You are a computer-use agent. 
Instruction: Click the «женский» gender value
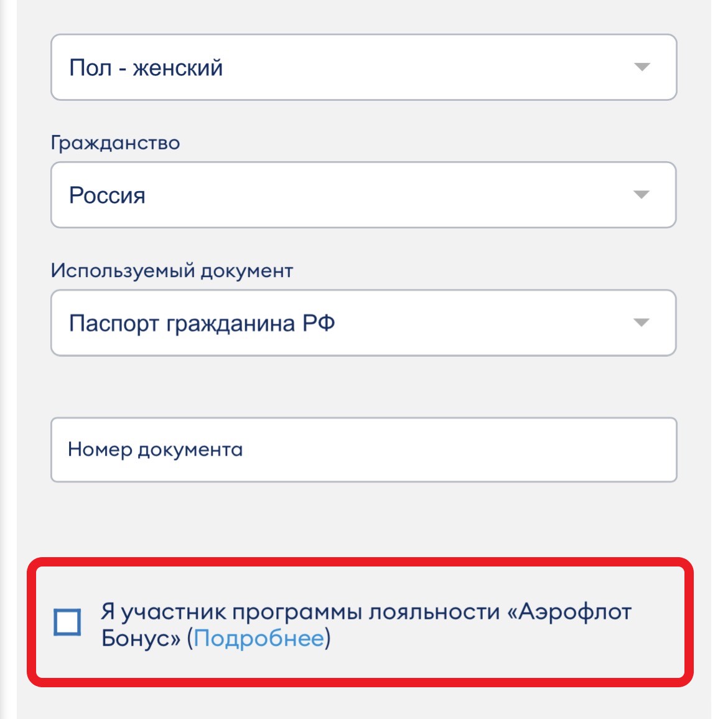coord(178,68)
